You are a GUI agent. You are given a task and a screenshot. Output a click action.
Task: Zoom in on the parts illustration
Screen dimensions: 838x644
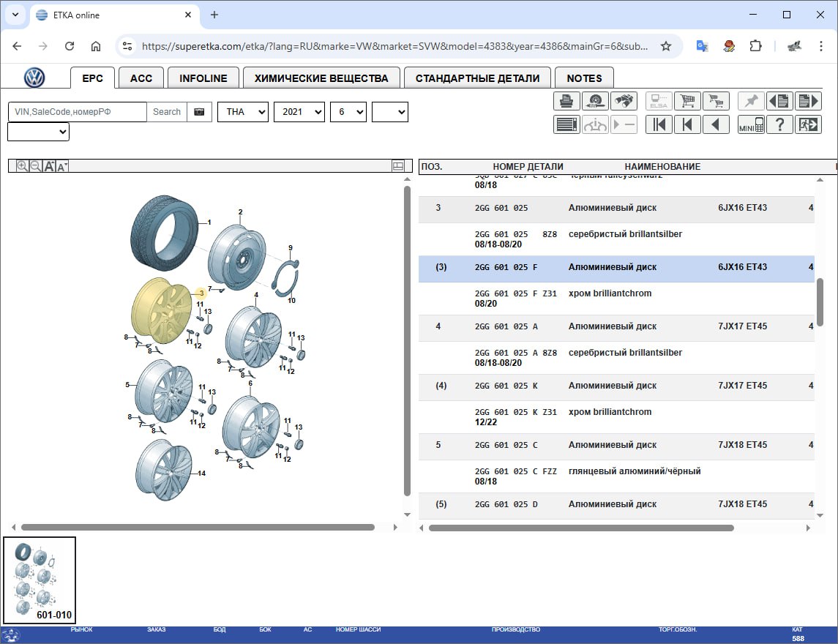coord(22,166)
